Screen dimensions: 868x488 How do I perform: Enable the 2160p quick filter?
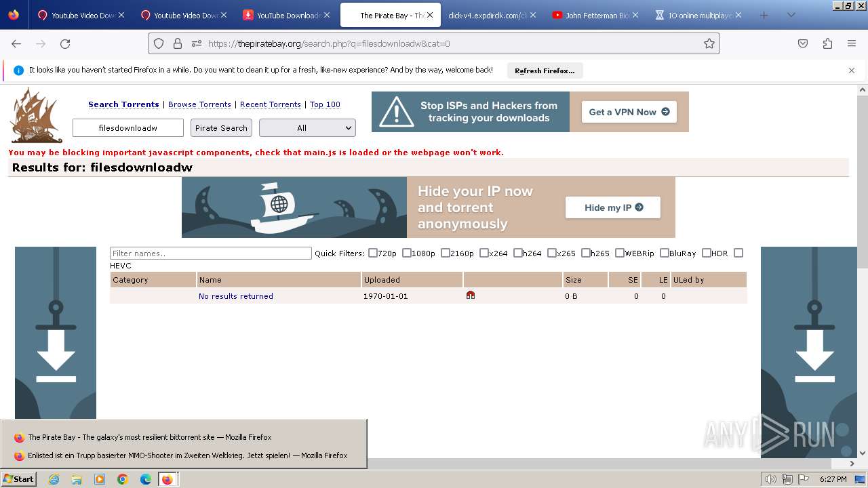click(x=446, y=253)
